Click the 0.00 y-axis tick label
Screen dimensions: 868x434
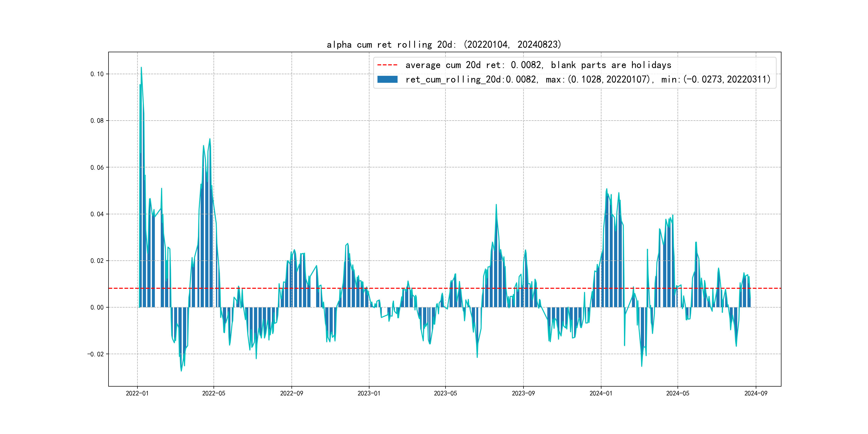pos(97,307)
